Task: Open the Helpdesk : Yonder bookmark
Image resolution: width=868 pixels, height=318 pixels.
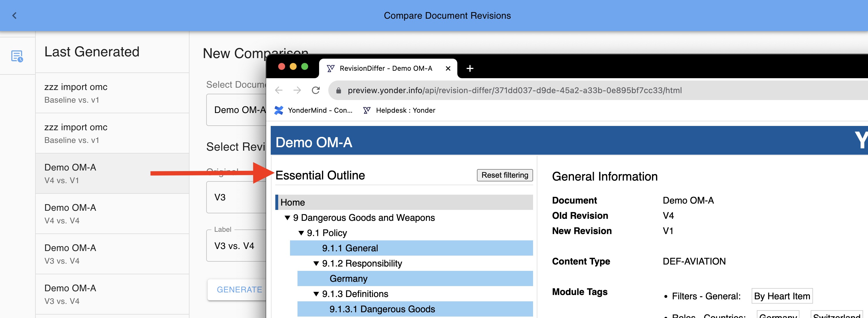Action: coord(399,110)
